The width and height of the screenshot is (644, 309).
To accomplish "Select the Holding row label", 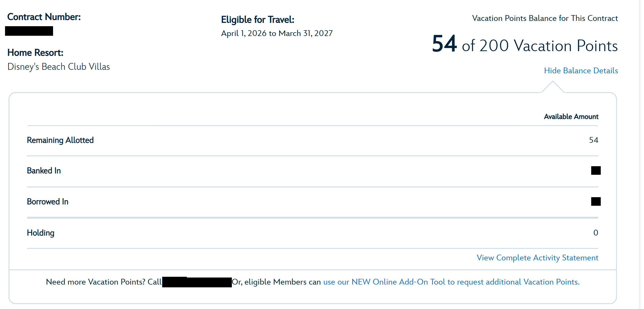I will 40,233.
